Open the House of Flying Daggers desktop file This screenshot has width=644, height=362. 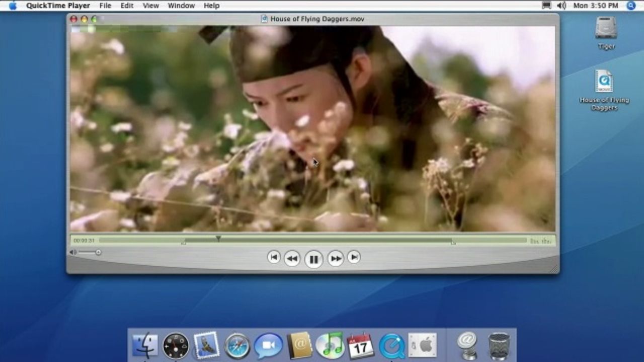point(604,82)
